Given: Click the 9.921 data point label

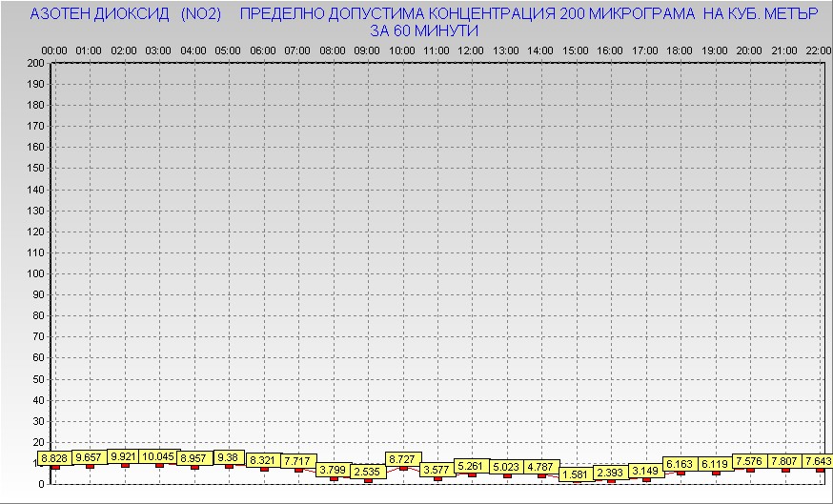Looking at the screenshot, I should pyautogui.click(x=125, y=457).
